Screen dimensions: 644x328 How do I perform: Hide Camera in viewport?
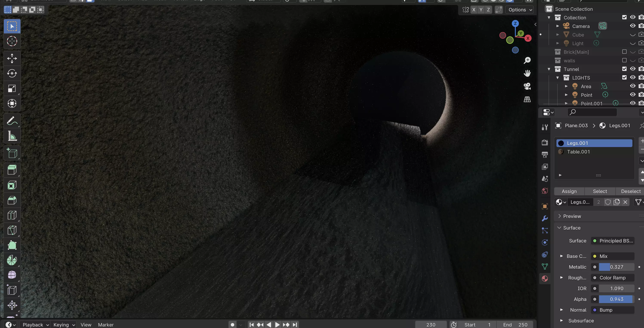[x=633, y=26]
